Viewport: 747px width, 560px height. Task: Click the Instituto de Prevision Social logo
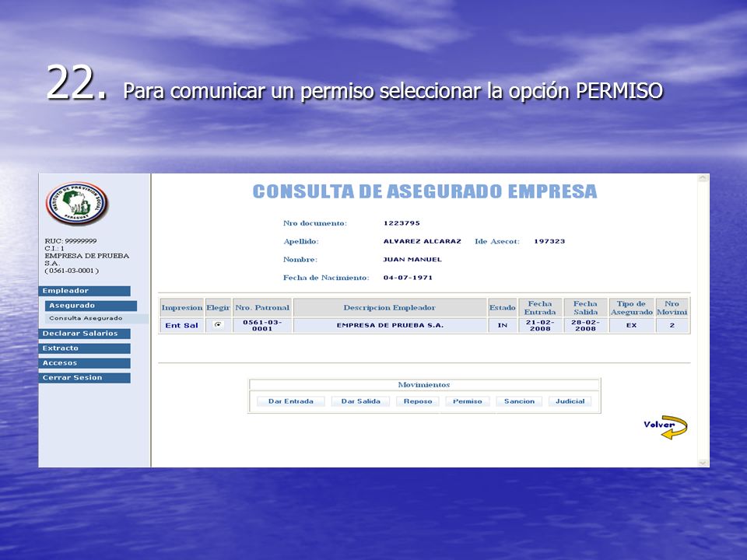pos(77,203)
